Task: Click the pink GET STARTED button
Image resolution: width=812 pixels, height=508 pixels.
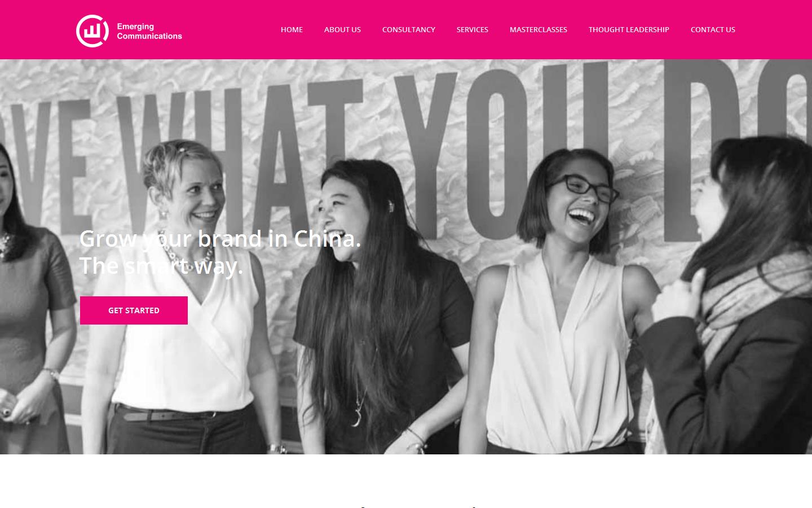Action: (x=134, y=310)
